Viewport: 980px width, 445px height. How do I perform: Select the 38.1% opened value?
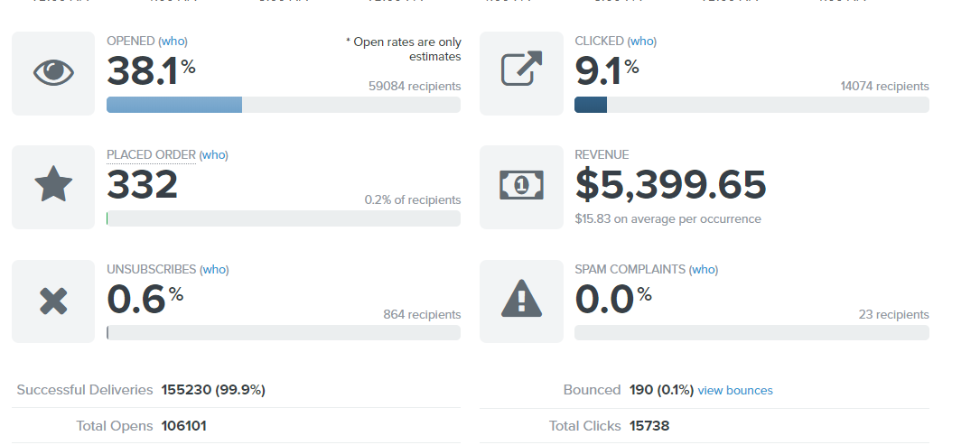150,72
